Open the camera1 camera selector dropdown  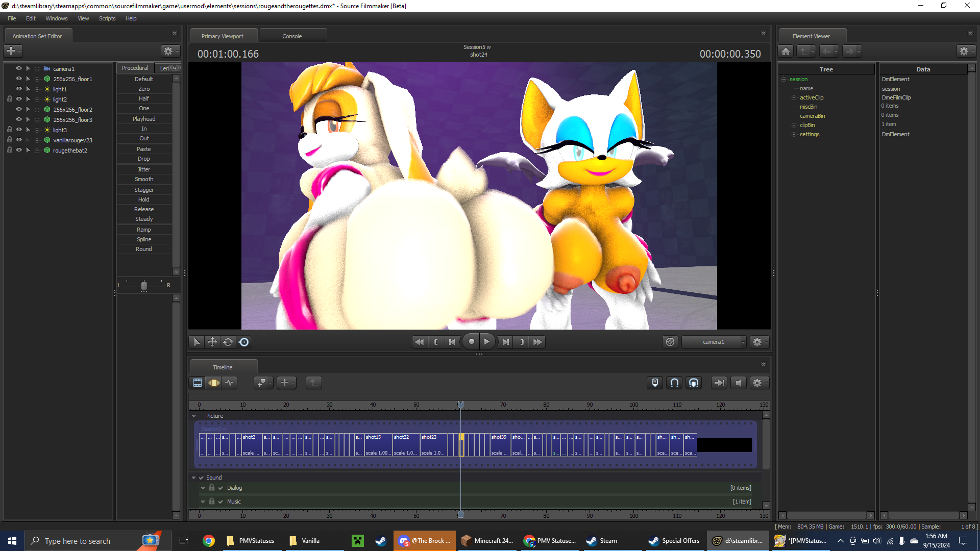pos(714,342)
